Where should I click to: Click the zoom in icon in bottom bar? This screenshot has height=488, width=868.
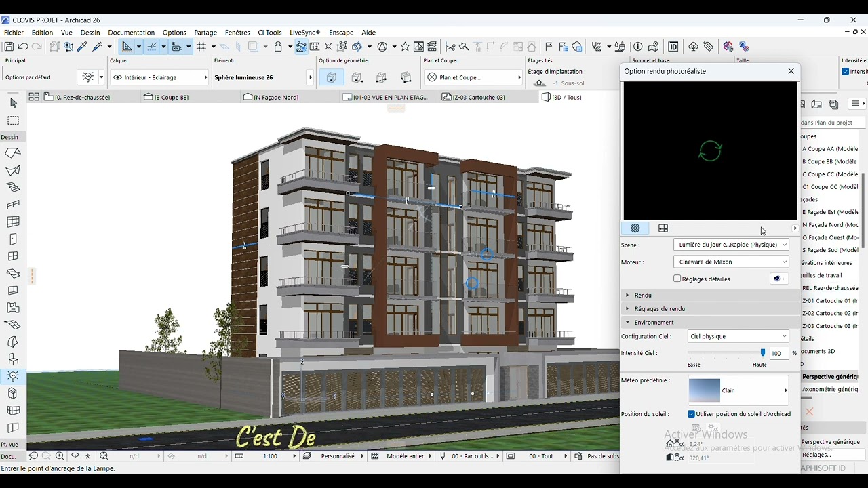coord(60,456)
